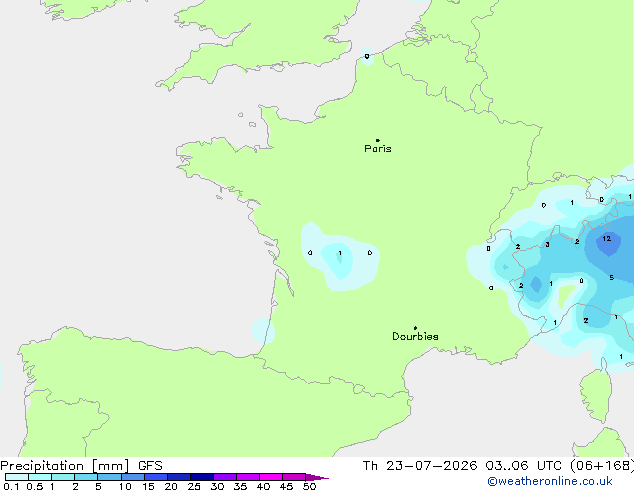Click the legend label 0.1
This screenshot has width=634, height=490.
coord(11,486)
